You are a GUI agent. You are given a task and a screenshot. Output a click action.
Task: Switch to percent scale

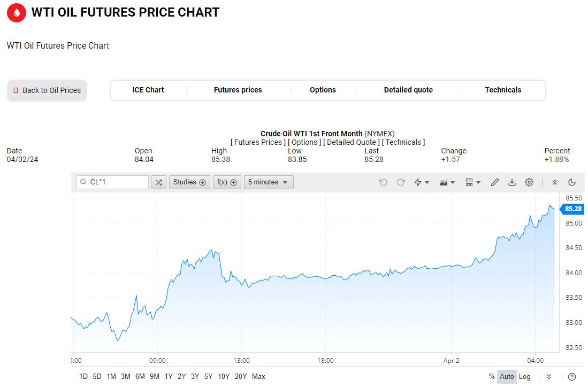(x=492, y=376)
